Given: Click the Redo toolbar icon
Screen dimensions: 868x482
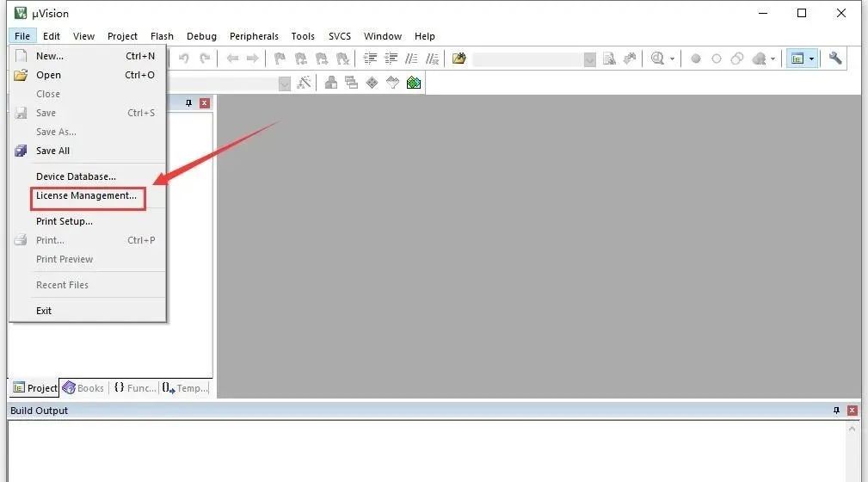Looking at the screenshot, I should [205, 59].
